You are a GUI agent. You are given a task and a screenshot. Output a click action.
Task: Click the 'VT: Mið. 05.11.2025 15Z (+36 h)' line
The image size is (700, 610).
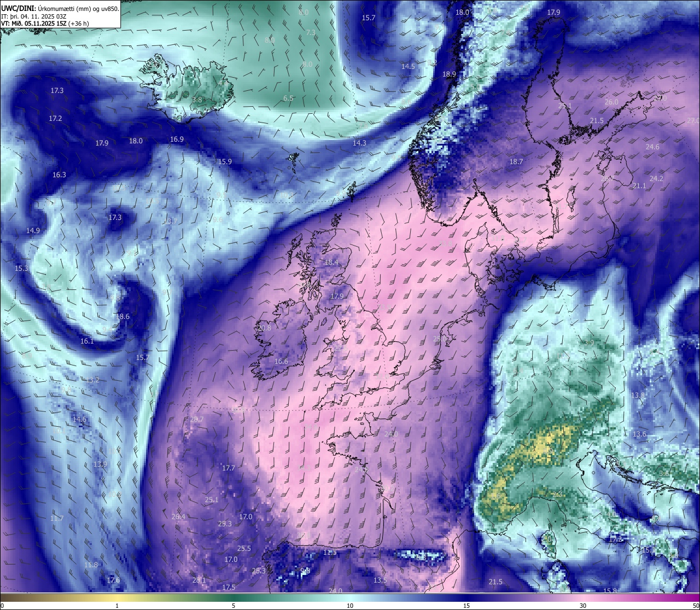[45, 24]
